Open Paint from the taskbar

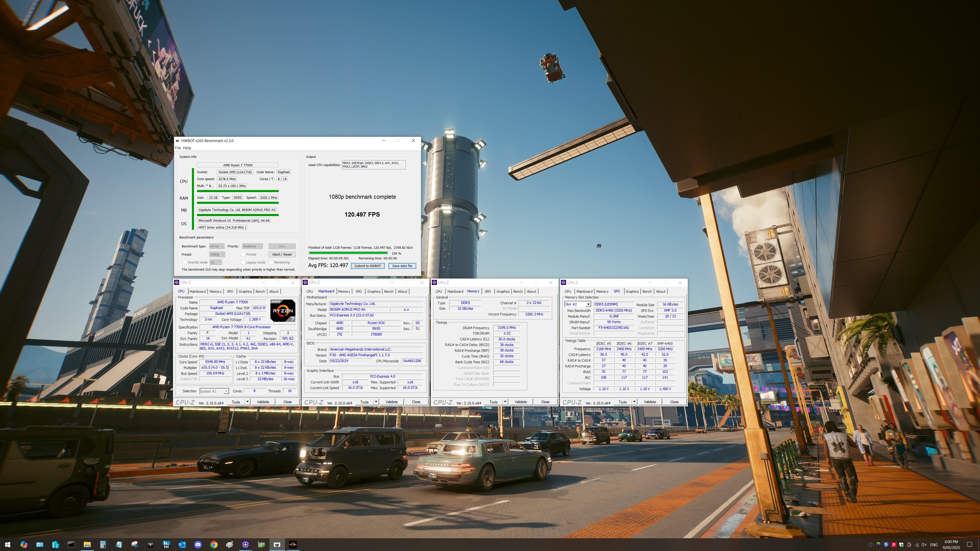(x=230, y=545)
